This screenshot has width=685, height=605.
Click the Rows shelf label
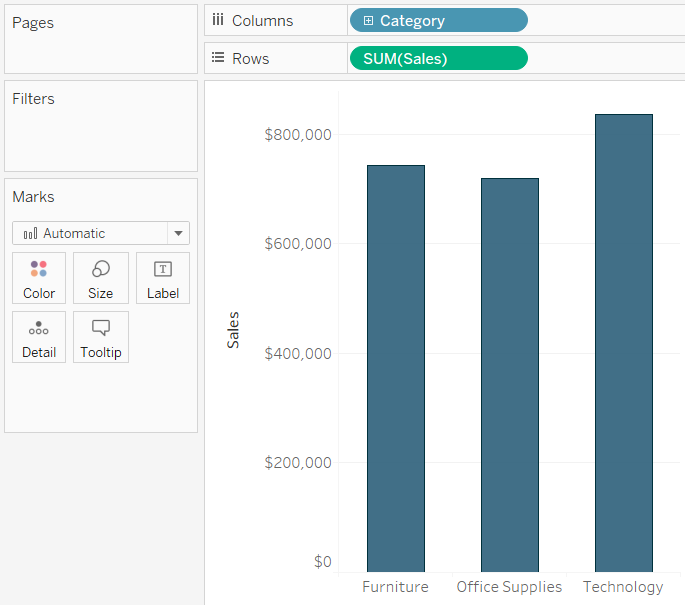[x=251, y=59]
